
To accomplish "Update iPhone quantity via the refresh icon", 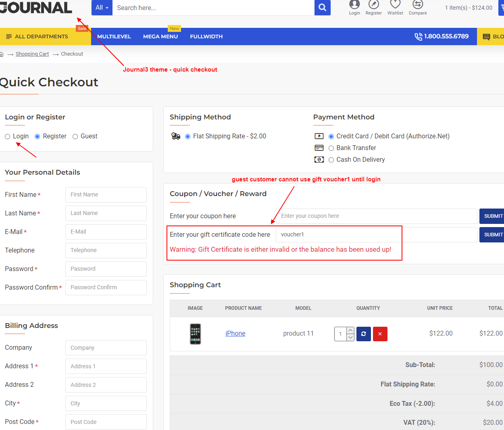I will [x=363, y=334].
